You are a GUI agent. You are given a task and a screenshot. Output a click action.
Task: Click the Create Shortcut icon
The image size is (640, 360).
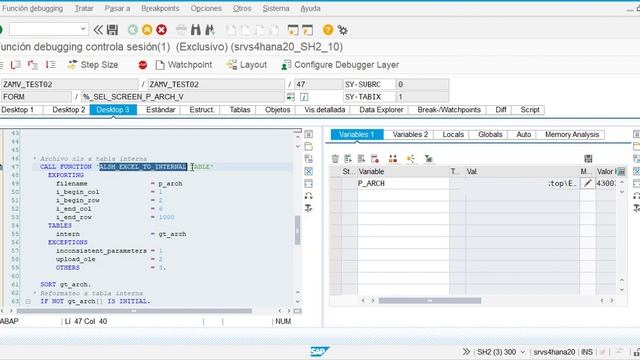(x=307, y=30)
